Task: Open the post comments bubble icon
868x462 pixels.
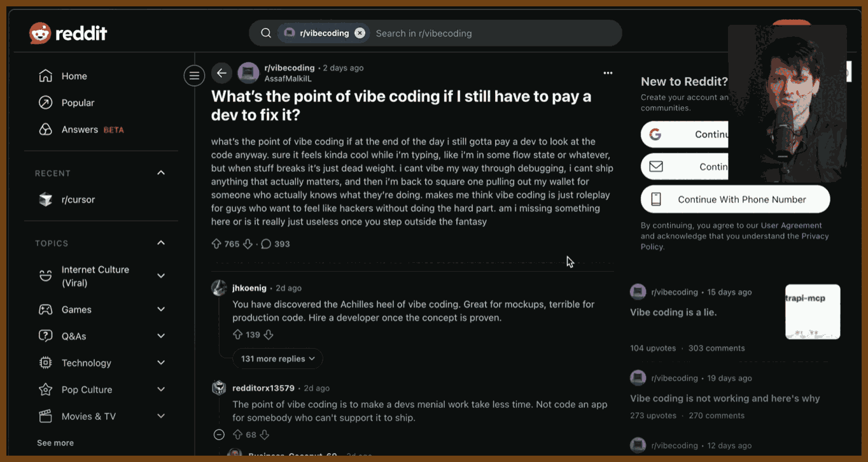Action: coord(266,244)
